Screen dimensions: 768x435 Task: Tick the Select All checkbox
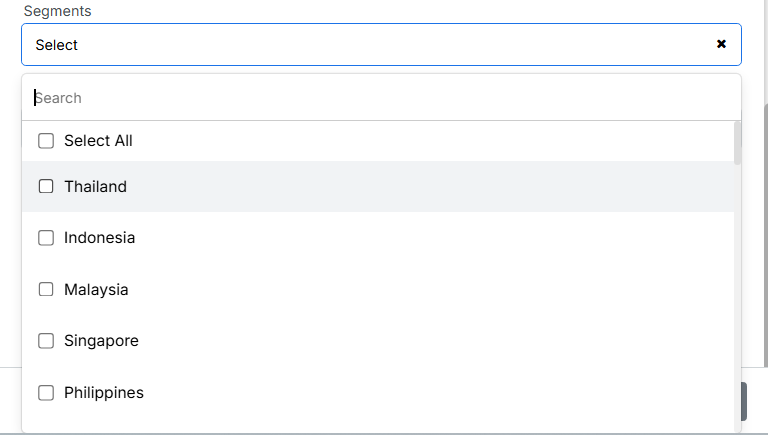[x=46, y=141]
